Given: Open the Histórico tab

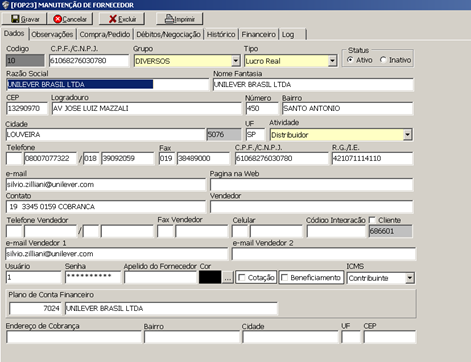Looking at the screenshot, I should point(221,34).
